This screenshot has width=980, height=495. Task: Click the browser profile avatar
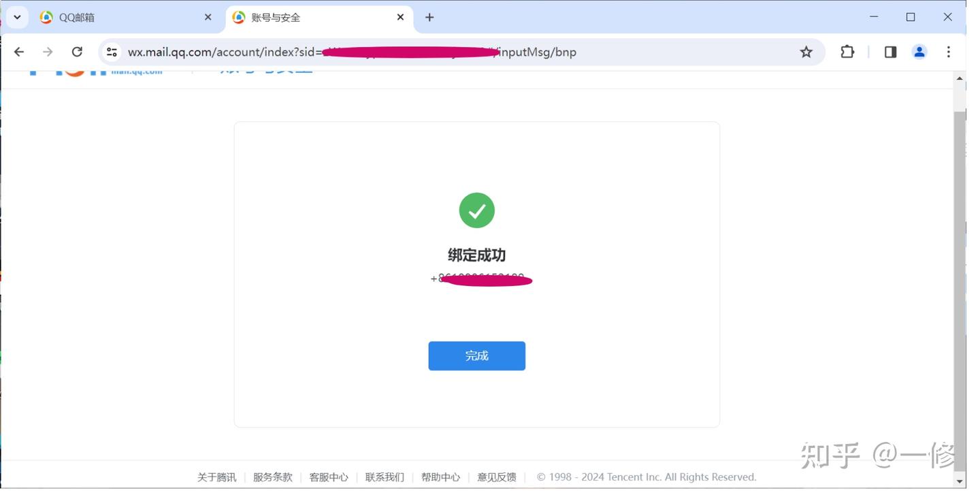pos(919,52)
